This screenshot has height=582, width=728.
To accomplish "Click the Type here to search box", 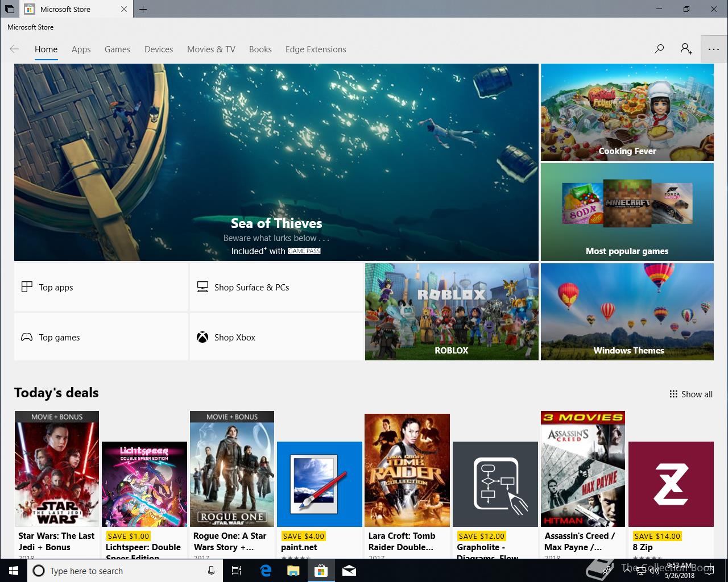I will [x=125, y=571].
